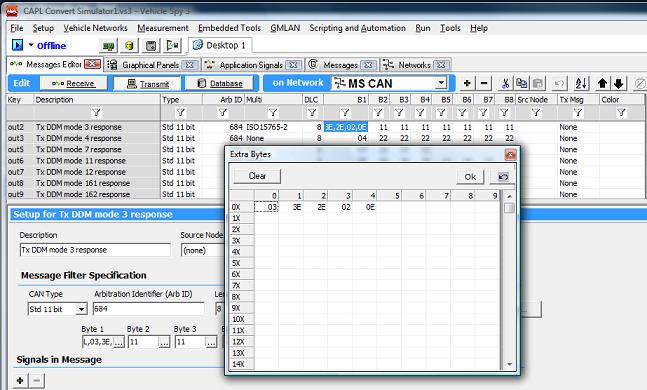Close the Messages Editor tab with red X
This screenshot has height=390, width=647.
pyautogui.click(x=92, y=64)
